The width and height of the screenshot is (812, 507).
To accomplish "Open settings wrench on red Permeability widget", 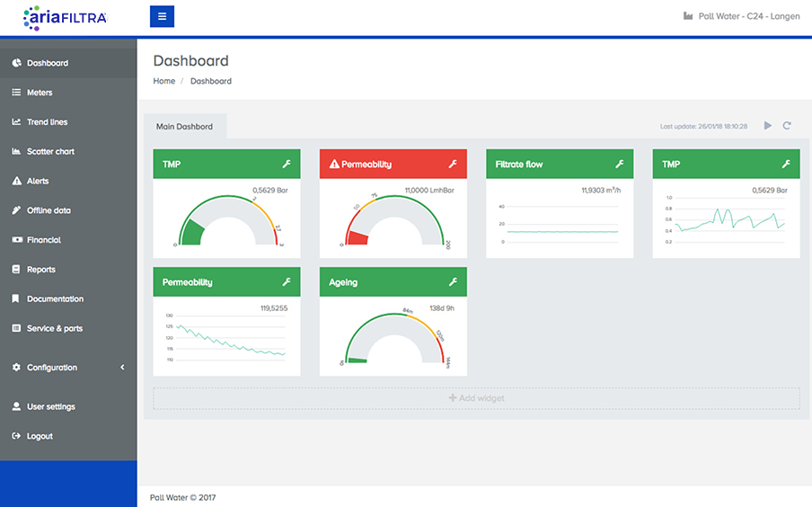I will [x=453, y=165].
